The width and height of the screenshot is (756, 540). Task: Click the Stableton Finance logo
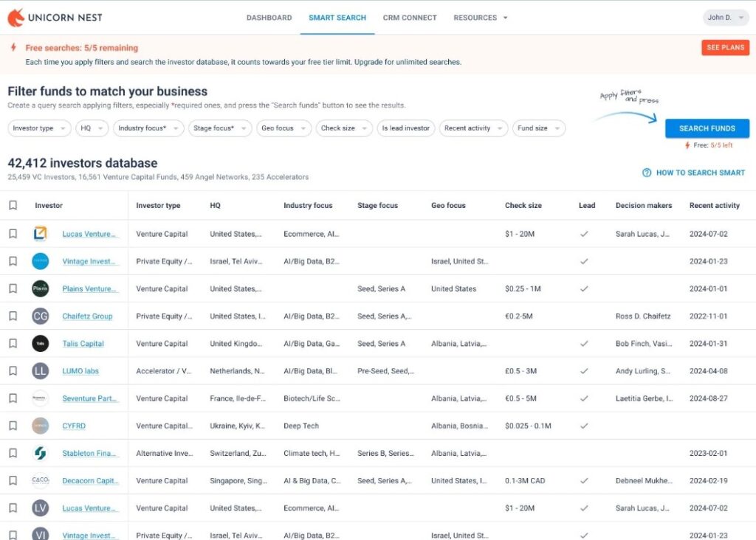click(40, 453)
